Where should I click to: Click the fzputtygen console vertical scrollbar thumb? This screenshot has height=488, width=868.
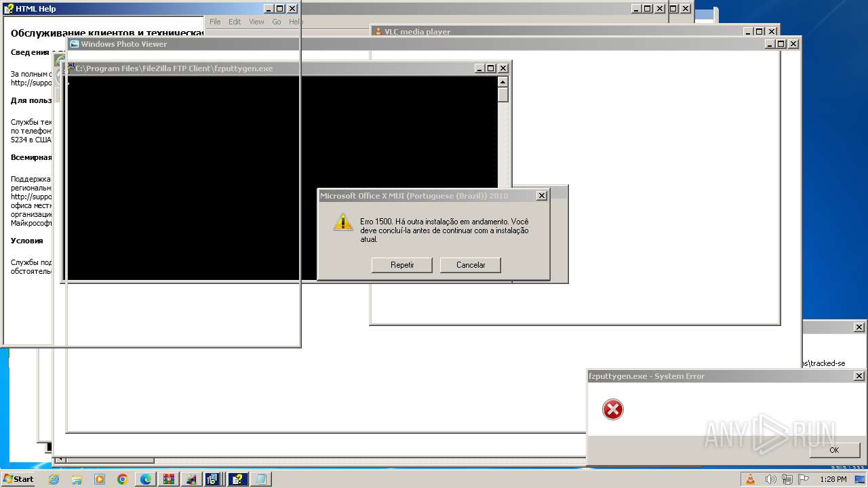502,95
